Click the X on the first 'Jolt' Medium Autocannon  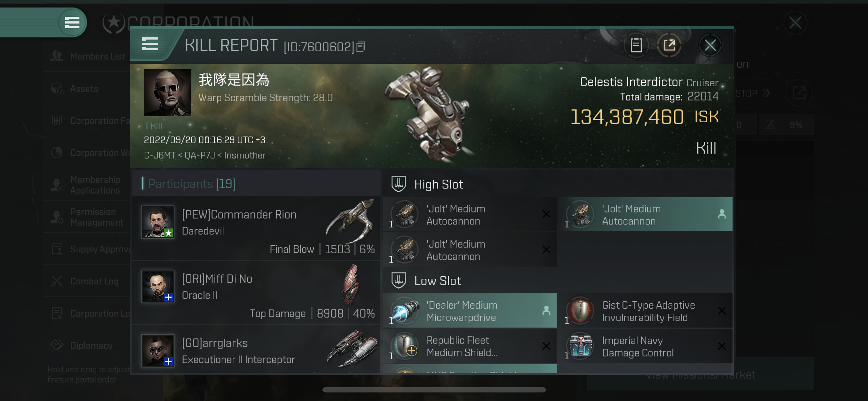click(546, 214)
